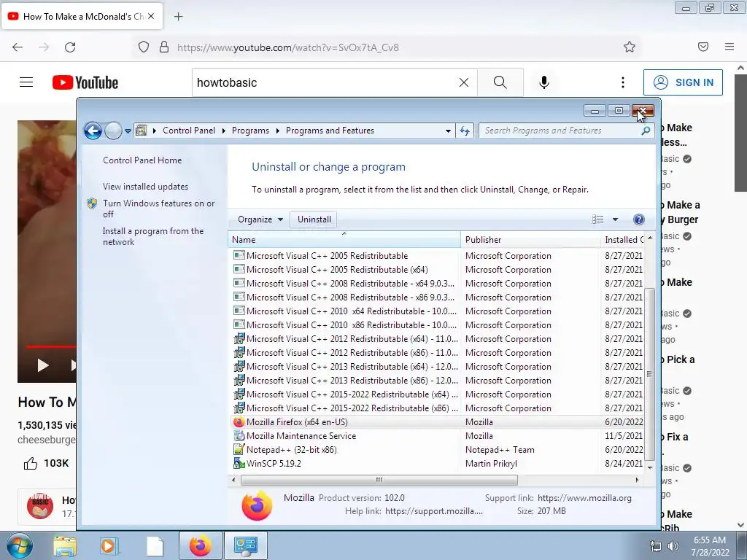The image size is (747, 560).
Task: Sort list by Name column header
Action: coord(344,239)
